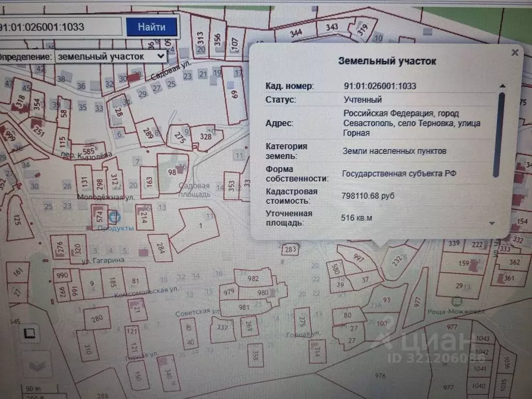Click the Садовая площадь map label
This screenshot has width=532, height=399.
click(x=194, y=190)
